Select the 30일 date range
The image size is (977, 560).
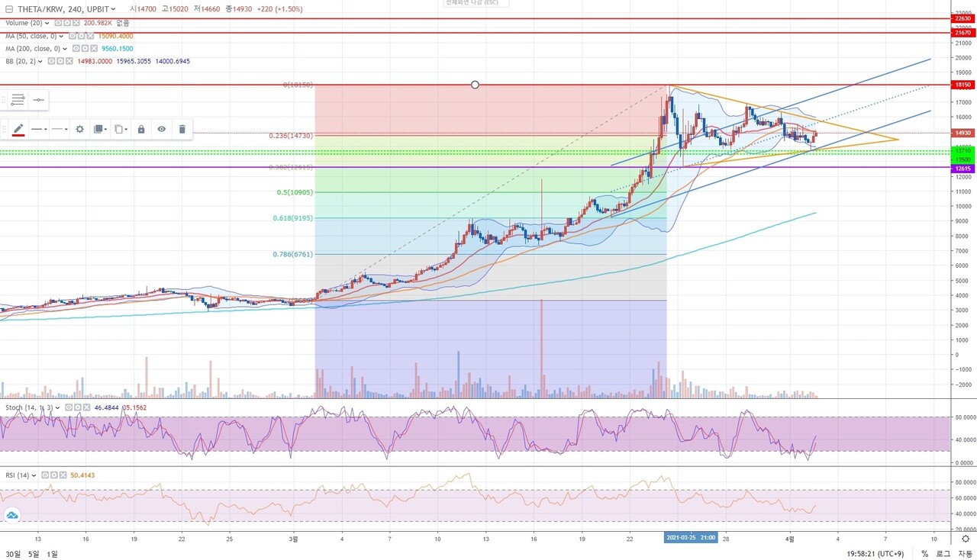pos(14,554)
